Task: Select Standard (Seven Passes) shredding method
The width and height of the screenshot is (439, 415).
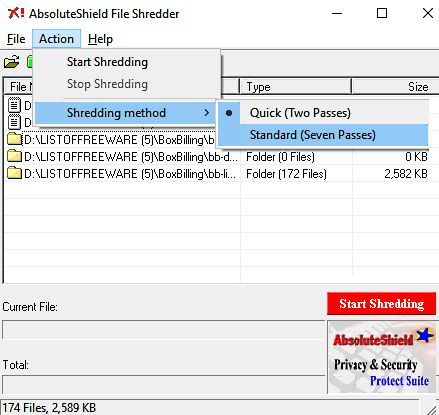Action: coord(323,135)
